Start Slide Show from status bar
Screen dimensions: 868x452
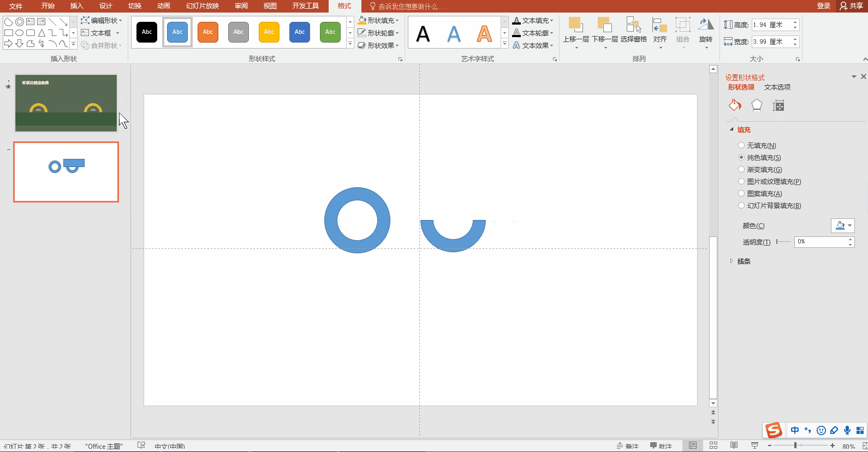tap(755, 445)
